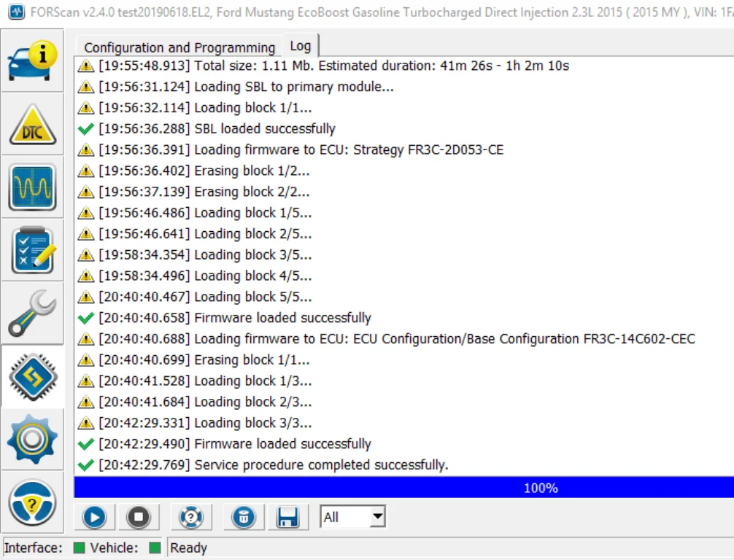Click the Stop button in toolbar

[x=139, y=518]
